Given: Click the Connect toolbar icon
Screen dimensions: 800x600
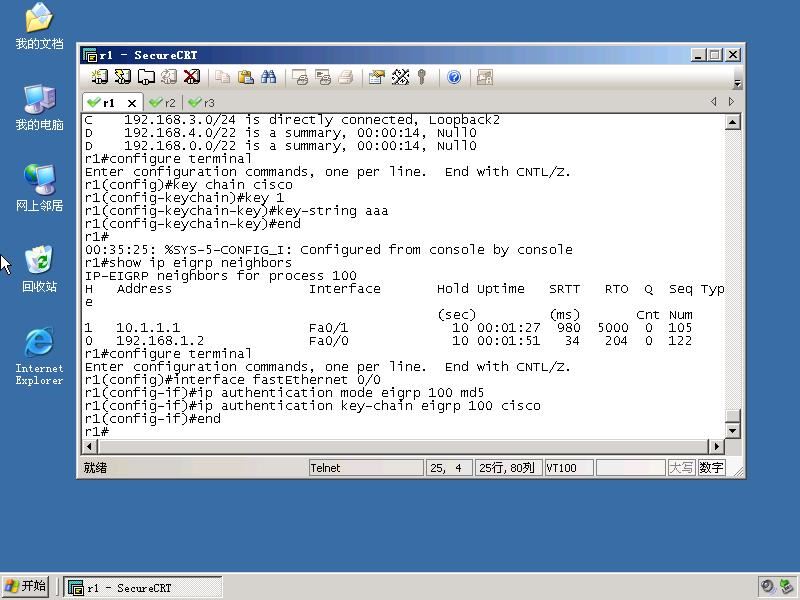Looking at the screenshot, I should point(99,77).
